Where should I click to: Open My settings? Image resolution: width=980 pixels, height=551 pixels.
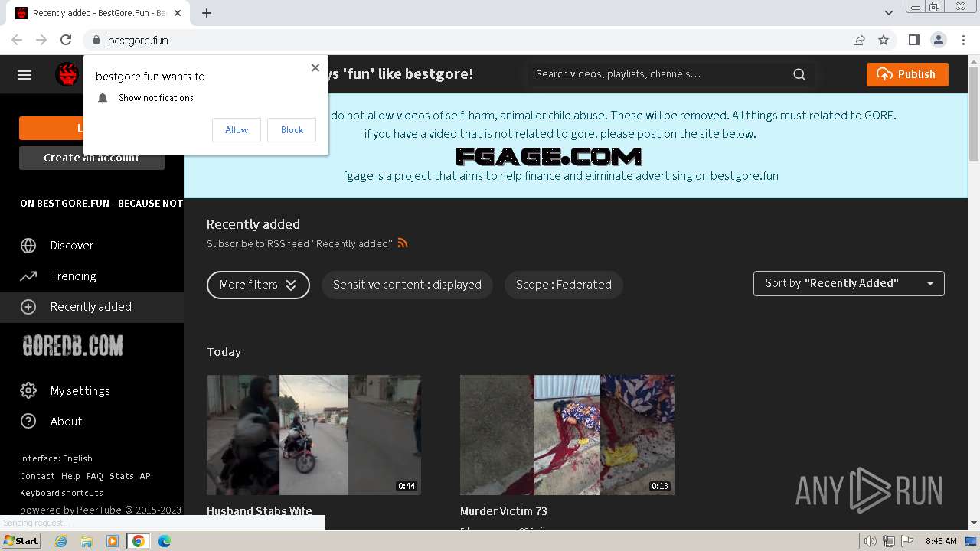coord(80,391)
